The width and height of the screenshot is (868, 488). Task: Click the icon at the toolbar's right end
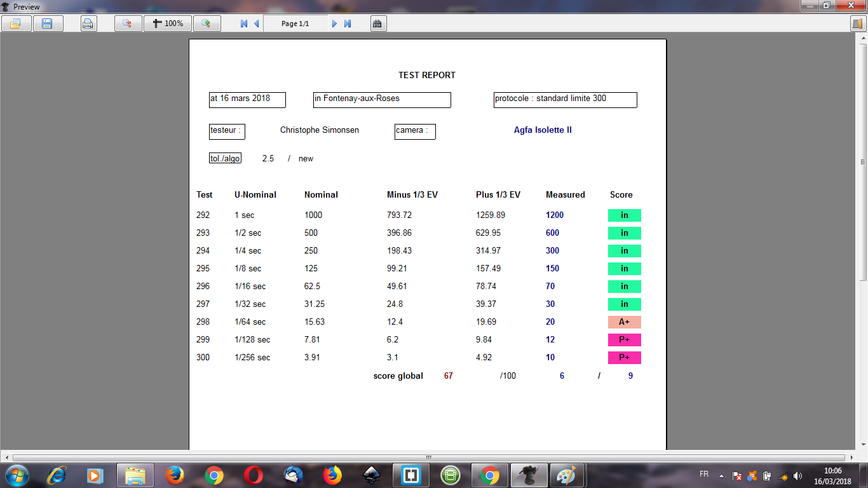pyautogui.click(x=858, y=24)
